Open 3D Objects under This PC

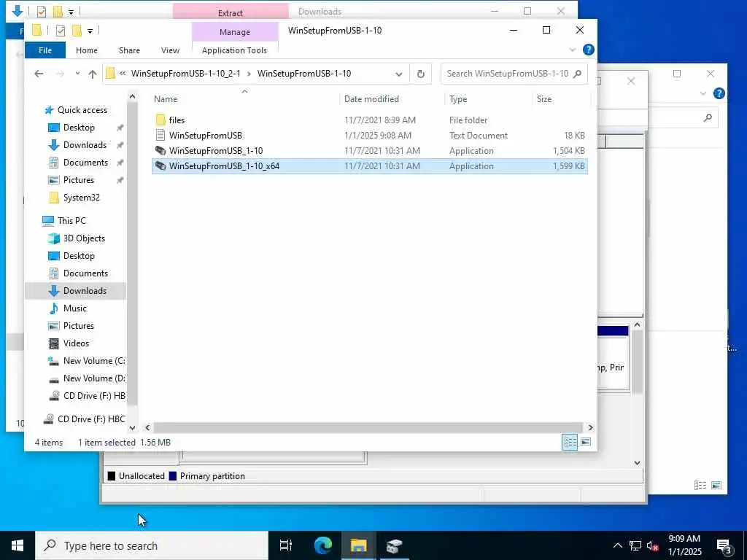click(84, 238)
